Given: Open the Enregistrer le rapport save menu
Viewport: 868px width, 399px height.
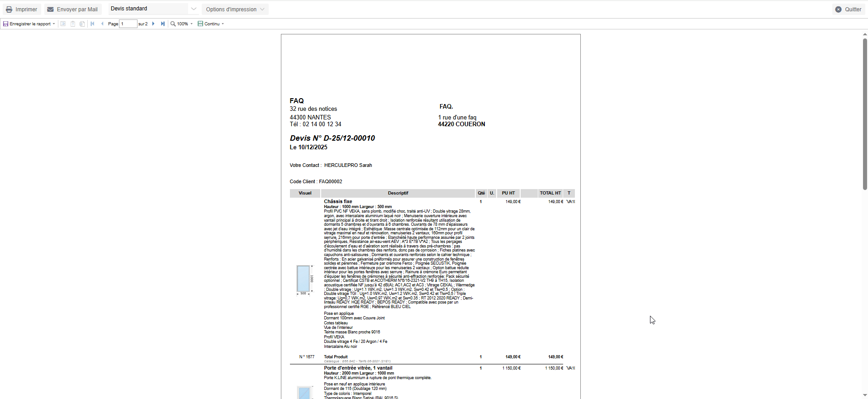Looking at the screenshot, I should point(29,24).
